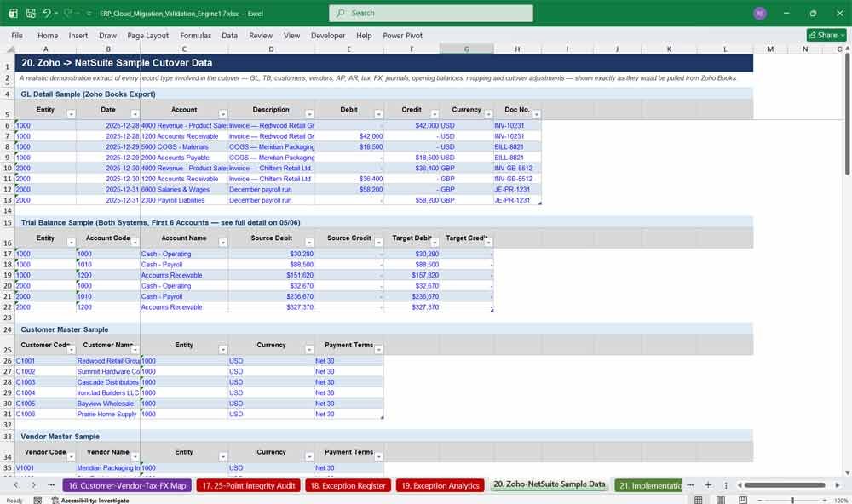Click the Select All corner triangle
Viewport: 852px width, 504px height.
click(x=9, y=49)
